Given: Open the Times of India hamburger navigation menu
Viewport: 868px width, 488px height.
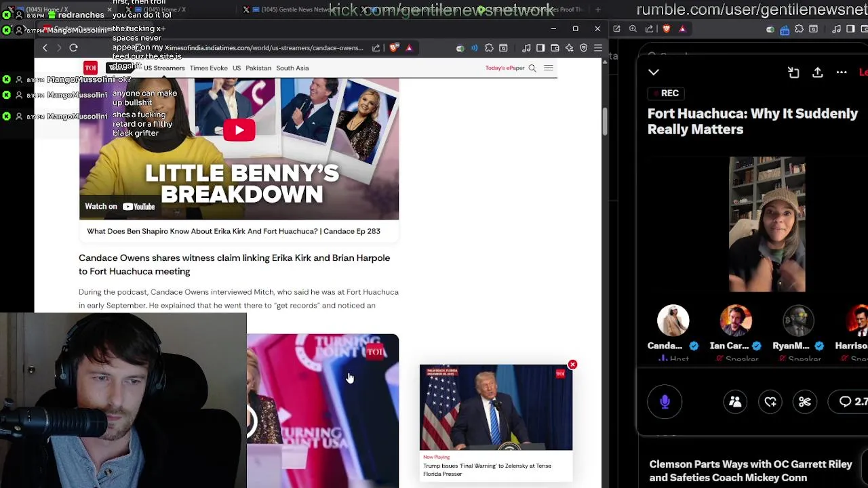Looking at the screenshot, I should pyautogui.click(x=549, y=68).
